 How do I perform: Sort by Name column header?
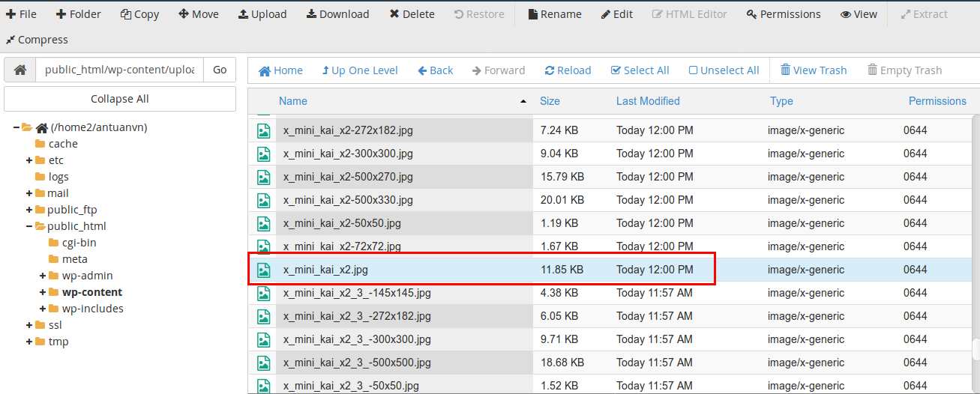coord(293,101)
